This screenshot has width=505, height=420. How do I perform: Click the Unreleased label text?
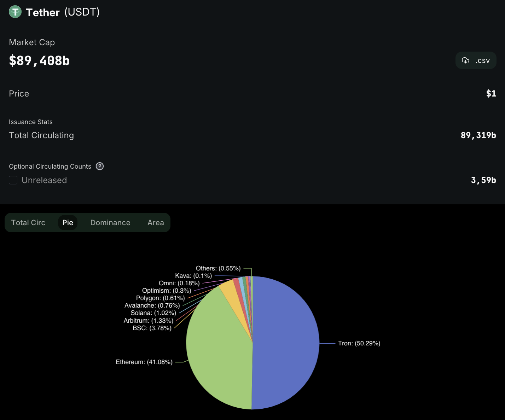point(44,180)
